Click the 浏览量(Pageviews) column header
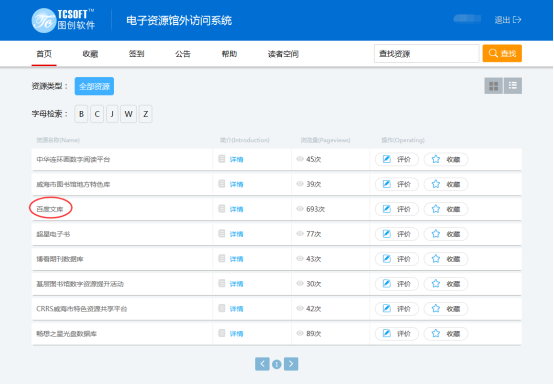554x385 pixels. coord(325,140)
